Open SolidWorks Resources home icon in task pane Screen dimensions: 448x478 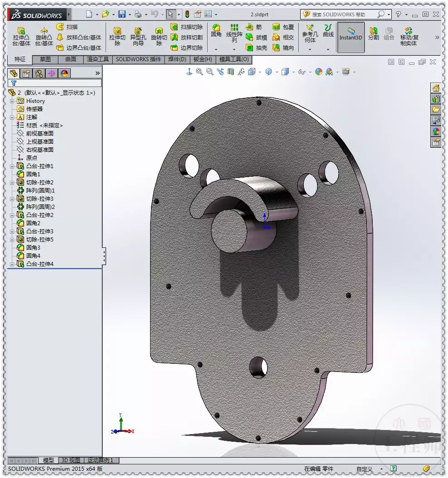[x=436, y=88]
